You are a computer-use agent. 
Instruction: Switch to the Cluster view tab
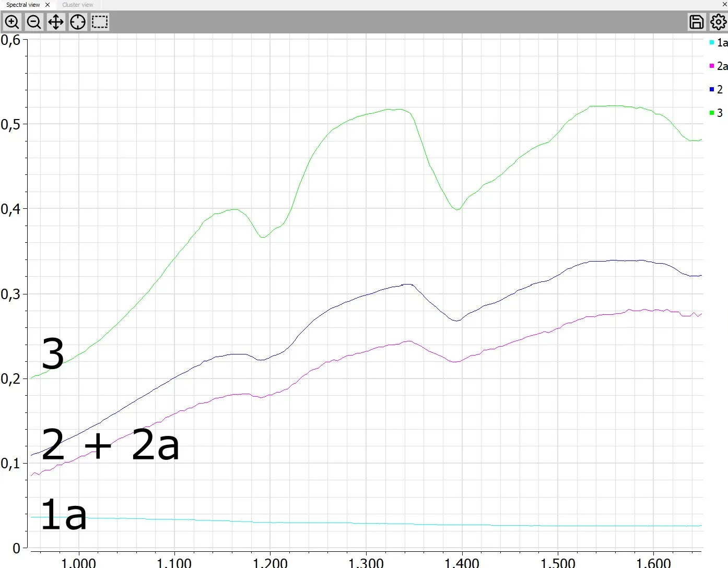tap(78, 5)
